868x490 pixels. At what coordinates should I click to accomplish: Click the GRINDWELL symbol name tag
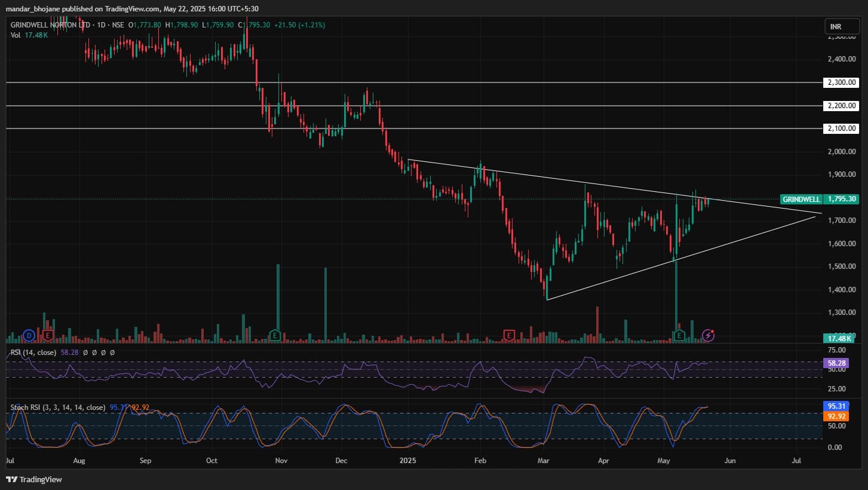pos(800,199)
